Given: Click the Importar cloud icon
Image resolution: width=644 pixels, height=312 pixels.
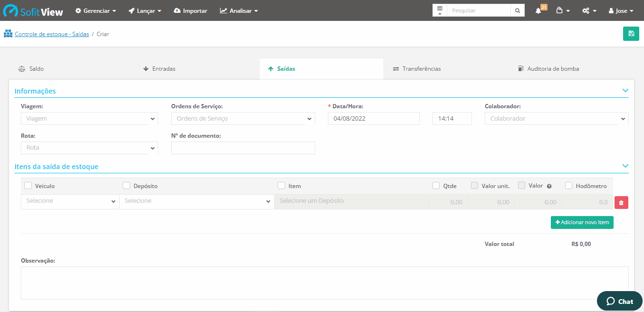Looking at the screenshot, I should pos(177,10).
